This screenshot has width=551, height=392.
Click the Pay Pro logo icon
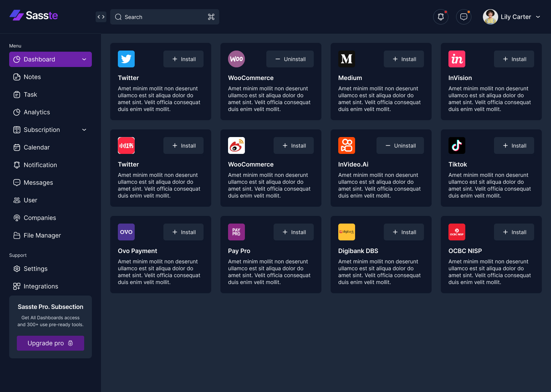tap(236, 232)
